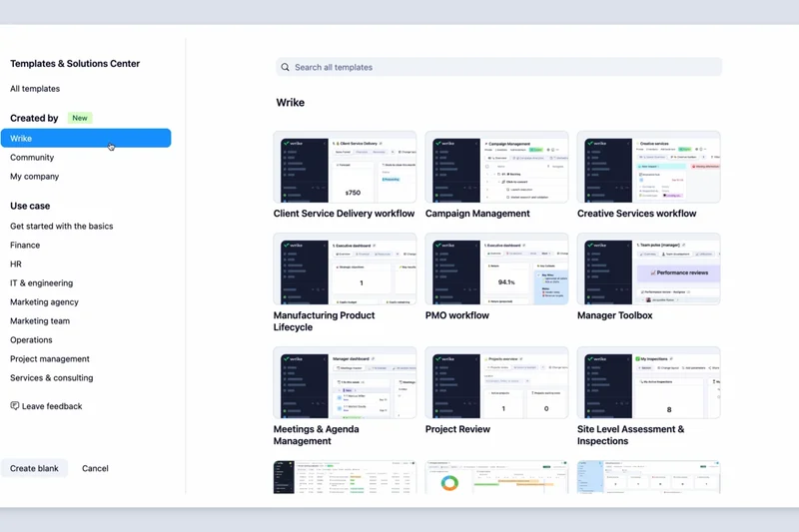Select the Wrike created-by filter
This screenshot has height=532, width=799.
tap(85, 139)
